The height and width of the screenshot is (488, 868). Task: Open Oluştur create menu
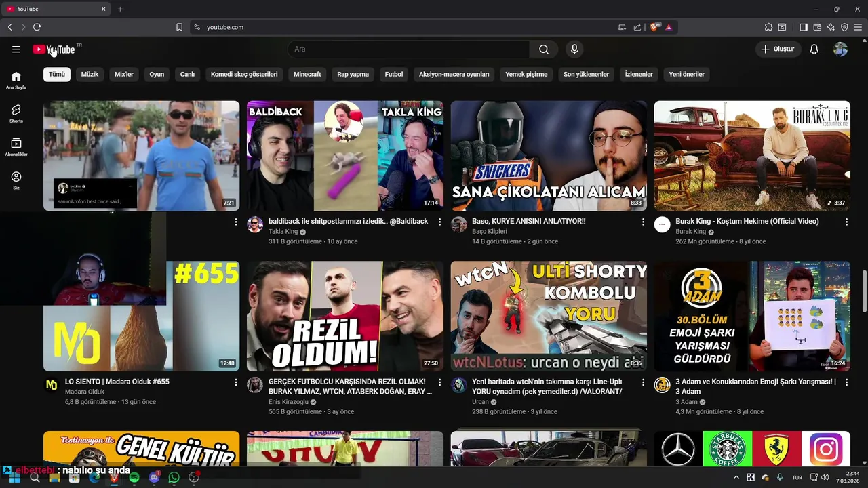(778, 49)
